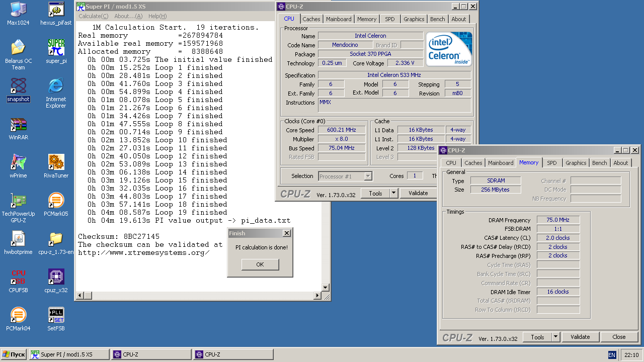
Task: Open Mainboard tab in Memory window
Action: point(501,163)
